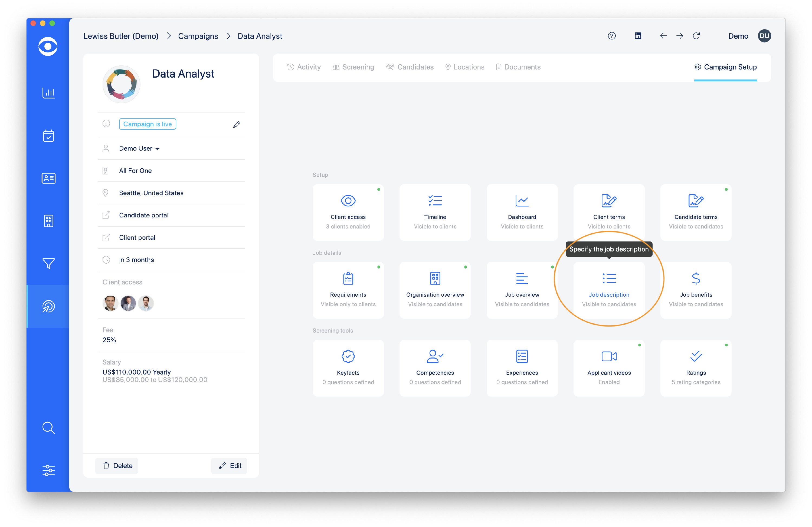Click the help question mark icon

(x=611, y=36)
